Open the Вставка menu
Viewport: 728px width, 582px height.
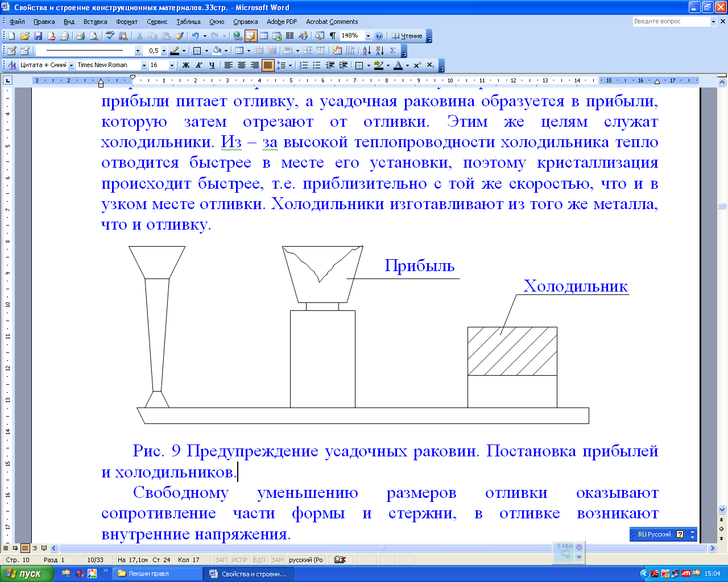(x=95, y=22)
